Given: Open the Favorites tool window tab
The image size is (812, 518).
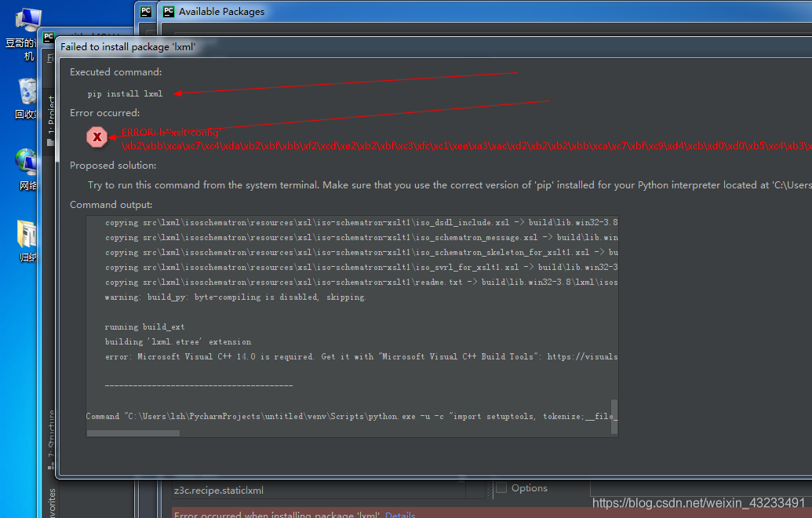Looking at the screenshot, I should (51, 502).
